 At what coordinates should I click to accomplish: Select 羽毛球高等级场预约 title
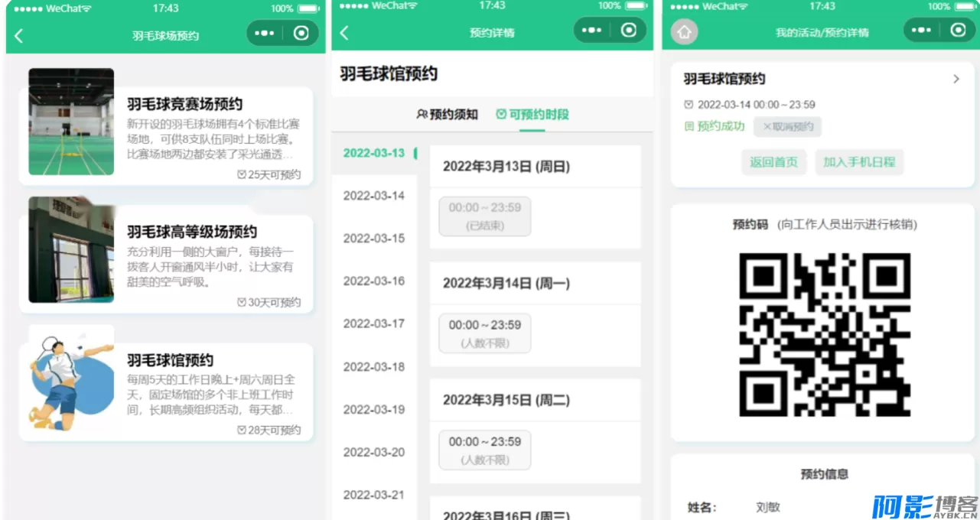click(192, 232)
